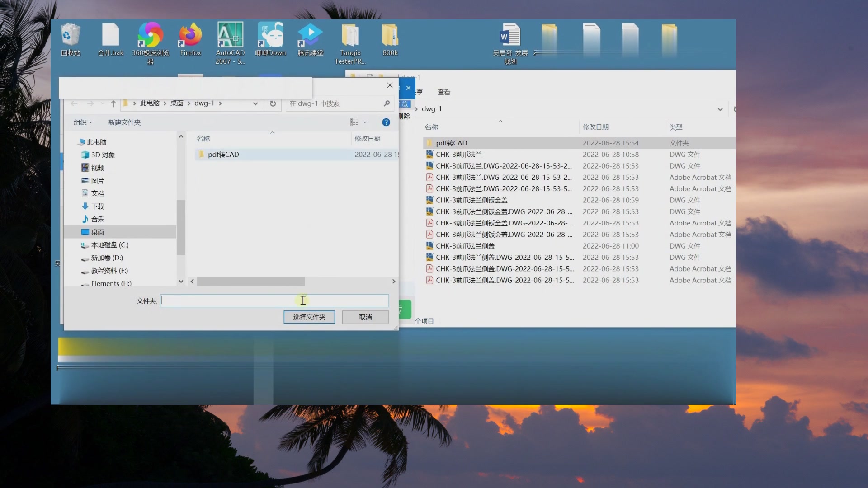Click the horizontal scrollbar thumb in dialog

250,282
